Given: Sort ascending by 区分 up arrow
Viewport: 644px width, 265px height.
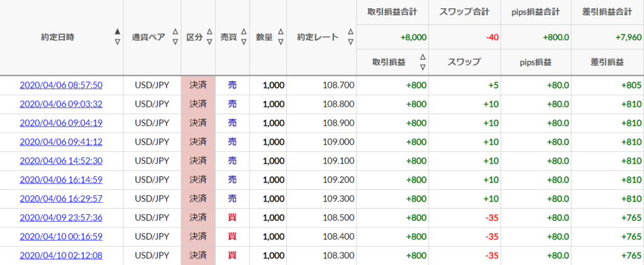Looking at the screenshot, I should click(x=209, y=31).
